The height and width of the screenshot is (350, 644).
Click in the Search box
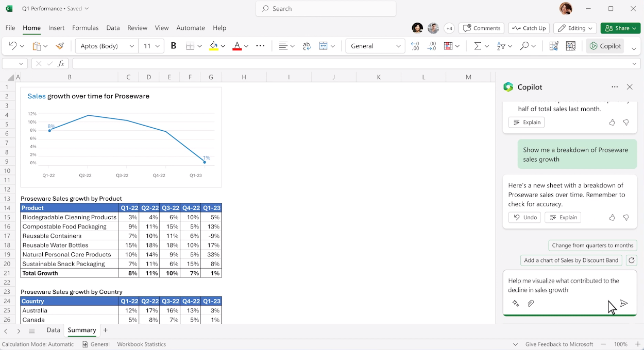(x=326, y=9)
